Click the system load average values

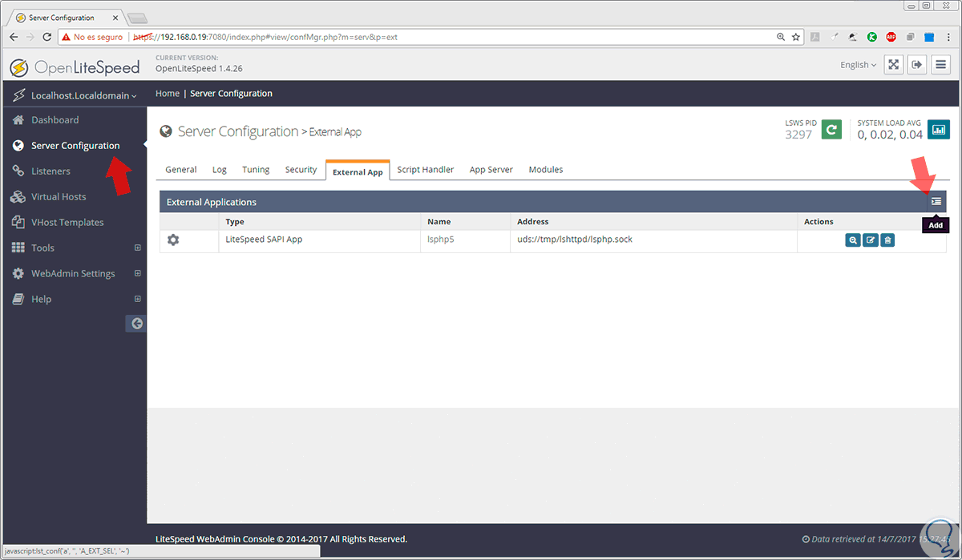click(890, 135)
